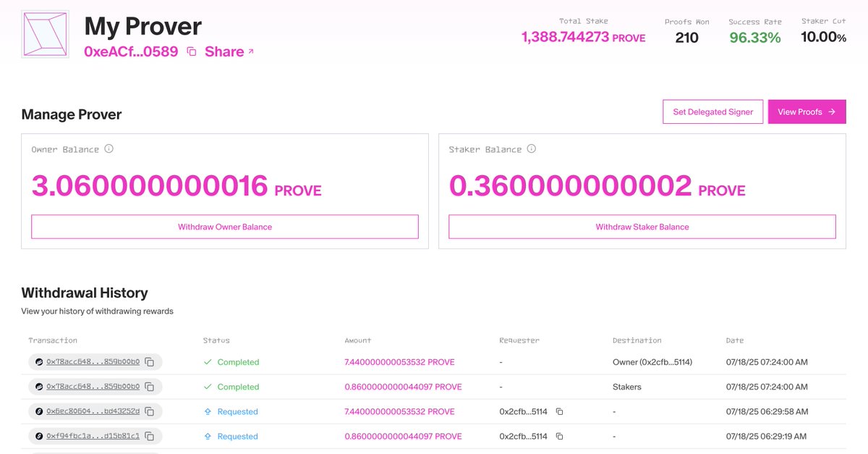Open View Proofs

click(x=807, y=112)
